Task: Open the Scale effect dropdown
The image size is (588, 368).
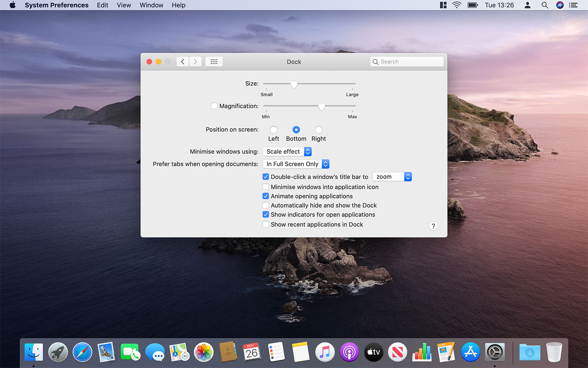Action: coord(287,151)
